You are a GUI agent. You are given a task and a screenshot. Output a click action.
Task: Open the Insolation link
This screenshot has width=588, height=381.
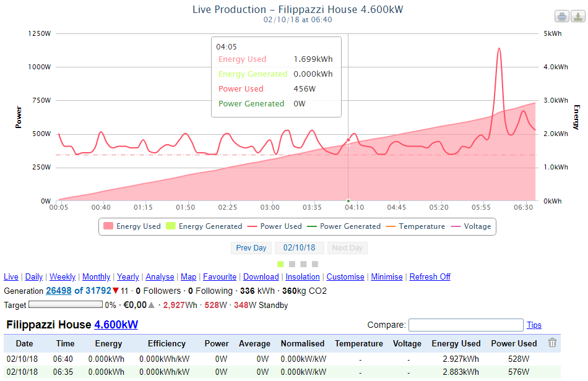pyautogui.click(x=303, y=277)
